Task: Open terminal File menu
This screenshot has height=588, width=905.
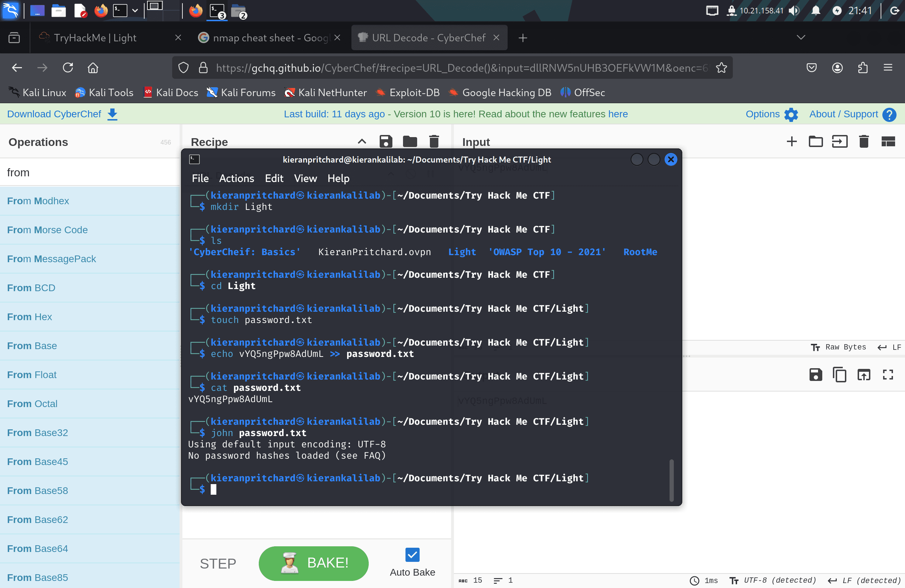Action: [x=200, y=178]
